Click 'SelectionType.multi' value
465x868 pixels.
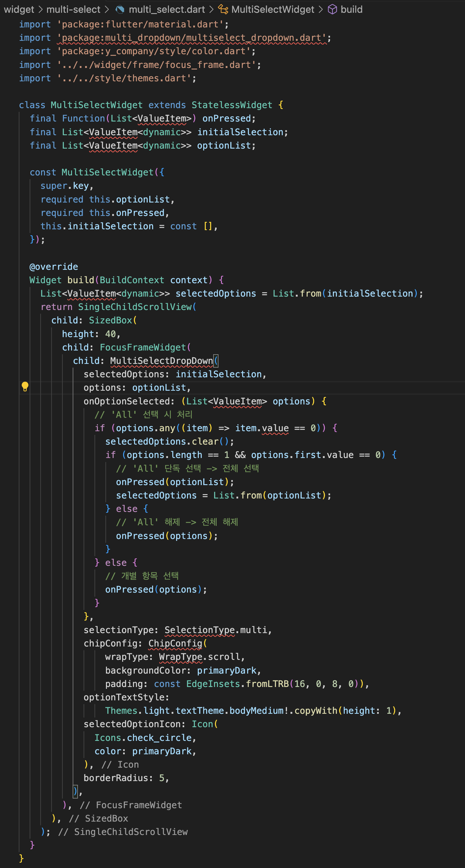(216, 630)
